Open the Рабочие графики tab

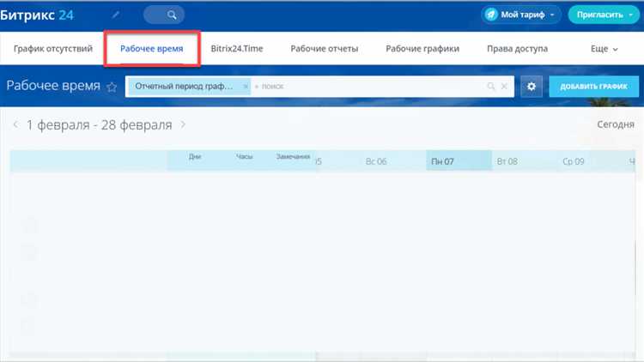422,48
